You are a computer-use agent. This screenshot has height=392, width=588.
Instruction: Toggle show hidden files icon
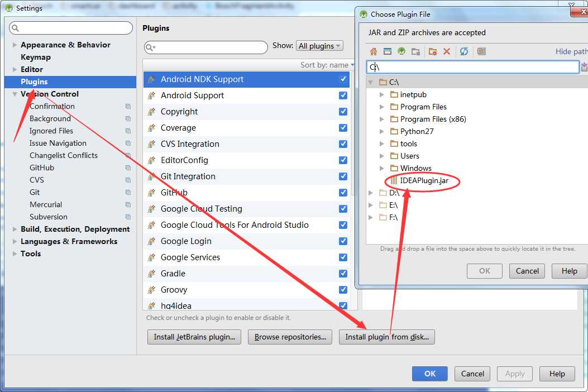(x=481, y=51)
